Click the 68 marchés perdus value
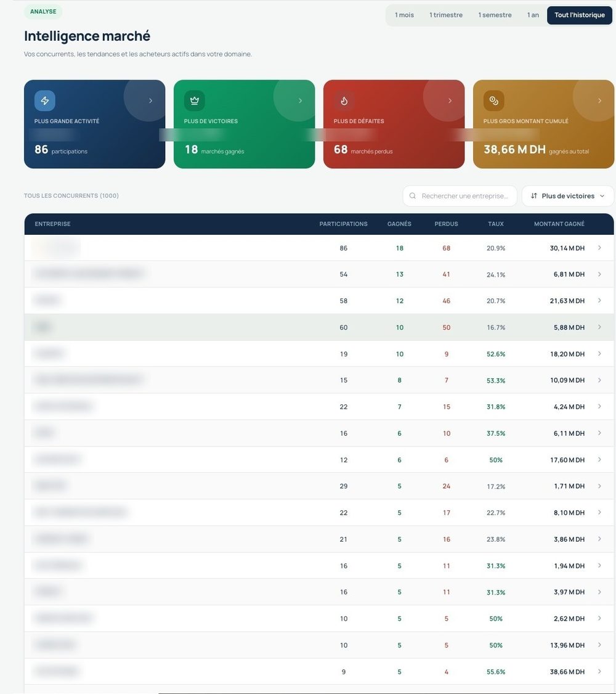The width and height of the screenshot is (616, 694). (363, 150)
